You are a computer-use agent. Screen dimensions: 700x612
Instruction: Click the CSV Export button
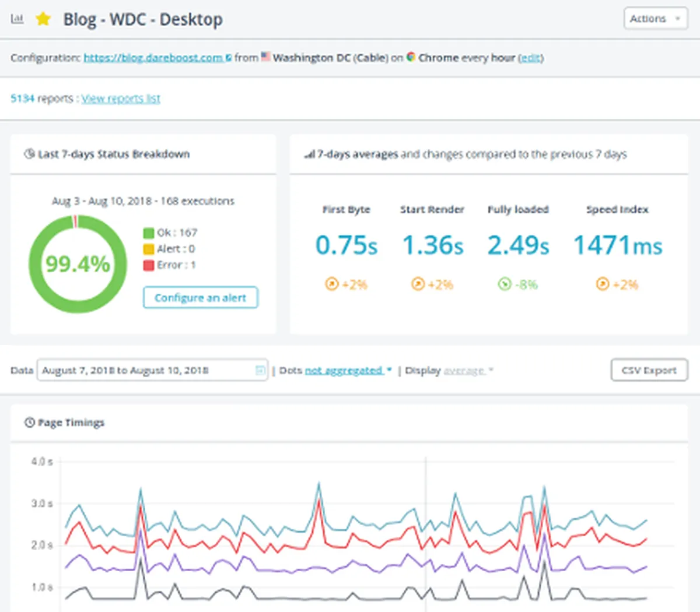coord(649,370)
